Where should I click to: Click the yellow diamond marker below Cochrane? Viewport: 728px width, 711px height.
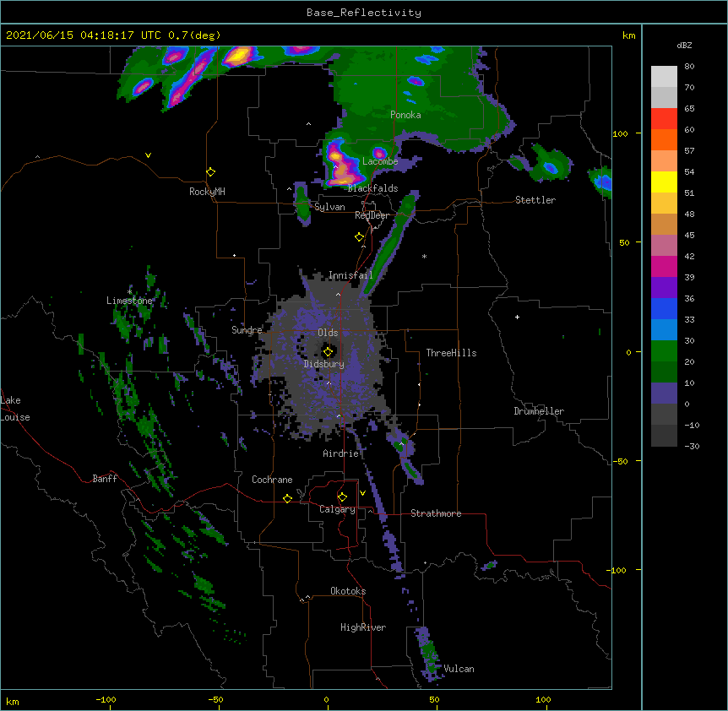287,498
